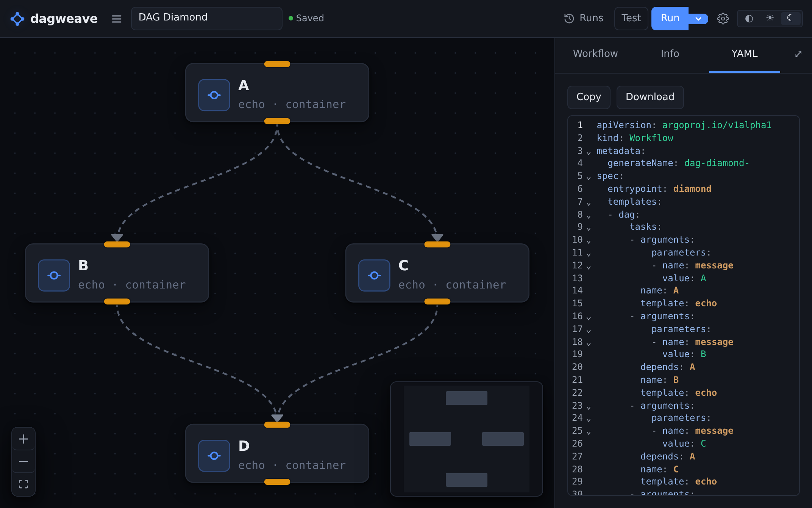Click the dagweave logo icon

[17, 19]
